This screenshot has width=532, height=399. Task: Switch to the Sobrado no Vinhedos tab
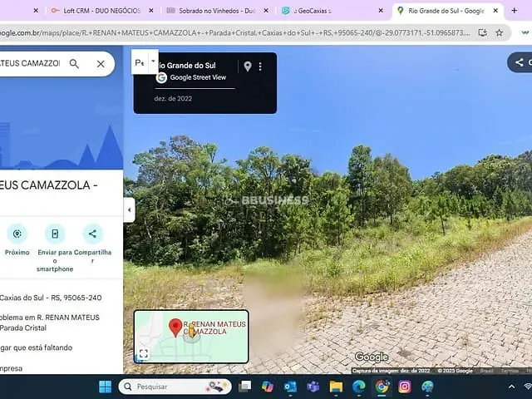[x=217, y=11]
